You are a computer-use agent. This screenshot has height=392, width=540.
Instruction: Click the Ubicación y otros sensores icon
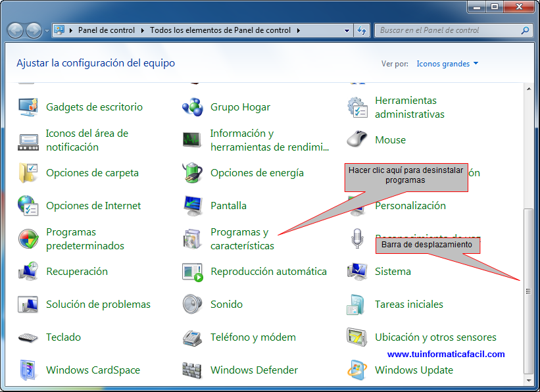tap(356, 337)
